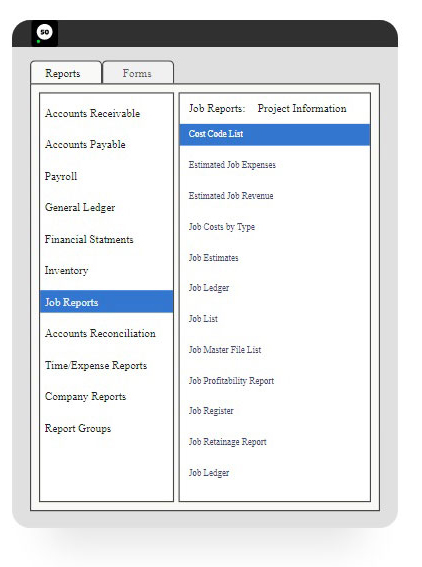Switch to the Forms tab
This screenshot has height=567, width=422.
[138, 73]
